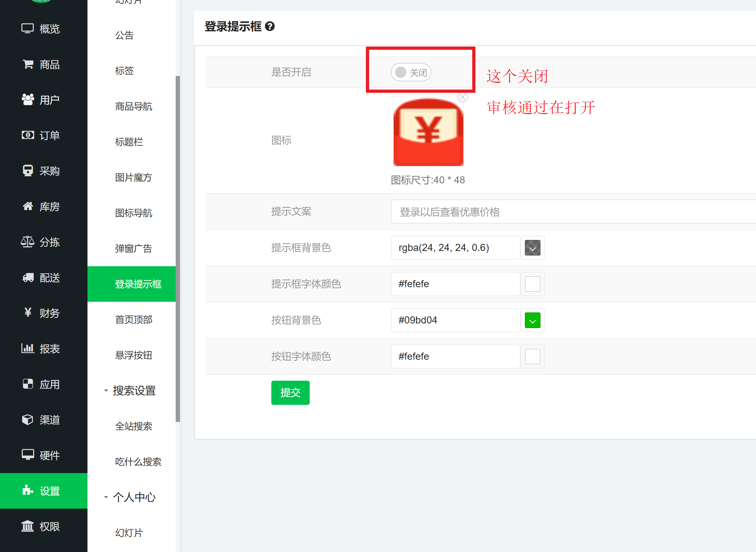Image resolution: width=756 pixels, height=552 pixels.
Task: Open the 权限 permissions section
Action: pyautogui.click(x=41, y=526)
